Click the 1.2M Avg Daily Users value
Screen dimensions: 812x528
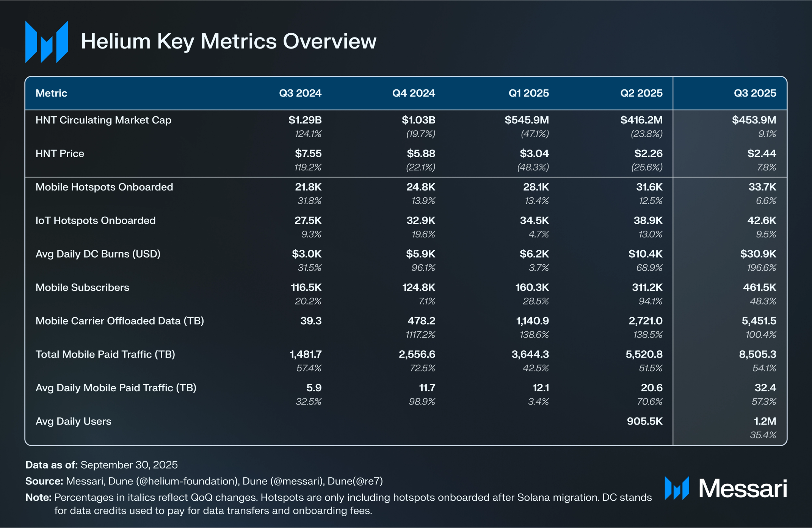pos(765,421)
